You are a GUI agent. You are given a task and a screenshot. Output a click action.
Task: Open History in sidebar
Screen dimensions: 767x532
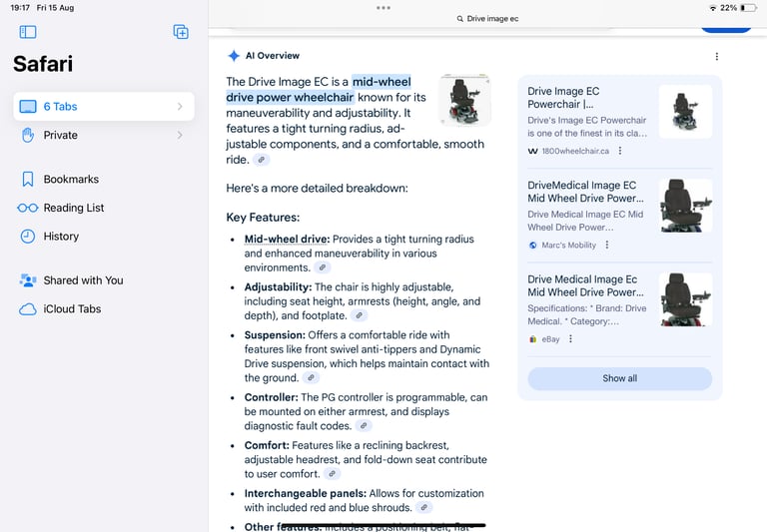pyautogui.click(x=61, y=237)
